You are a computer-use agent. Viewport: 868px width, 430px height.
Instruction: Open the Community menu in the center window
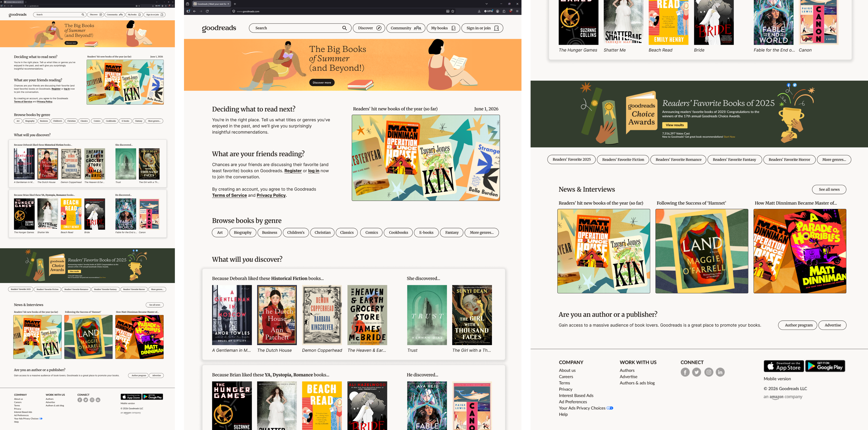(x=406, y=28)
